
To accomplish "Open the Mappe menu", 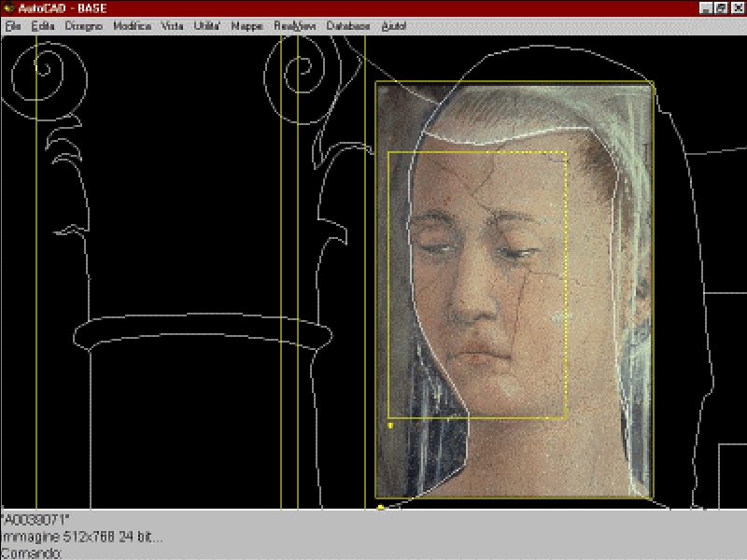I will (x=247, y=26).
